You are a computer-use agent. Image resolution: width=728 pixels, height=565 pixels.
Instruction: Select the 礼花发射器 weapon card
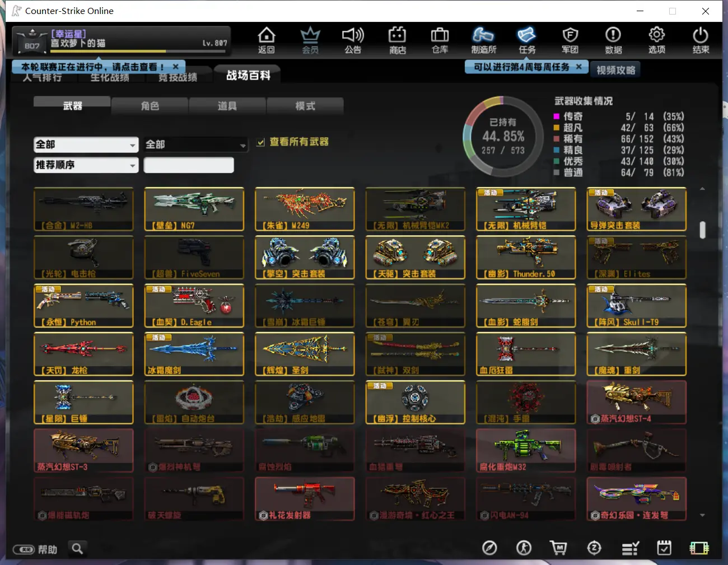[305, 499]
